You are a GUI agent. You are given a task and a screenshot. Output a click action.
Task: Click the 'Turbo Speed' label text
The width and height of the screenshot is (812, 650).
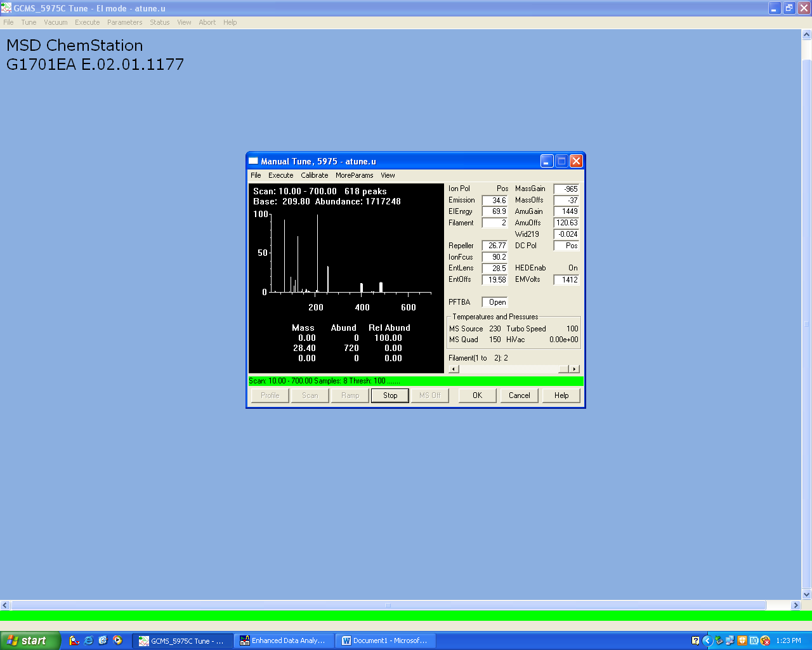(x=526, y=329)
